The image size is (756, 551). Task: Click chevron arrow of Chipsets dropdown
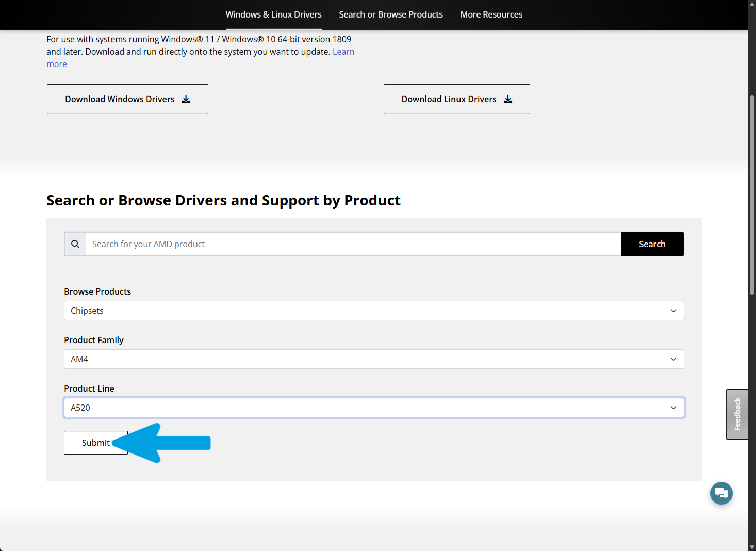(x=673, y=311)
